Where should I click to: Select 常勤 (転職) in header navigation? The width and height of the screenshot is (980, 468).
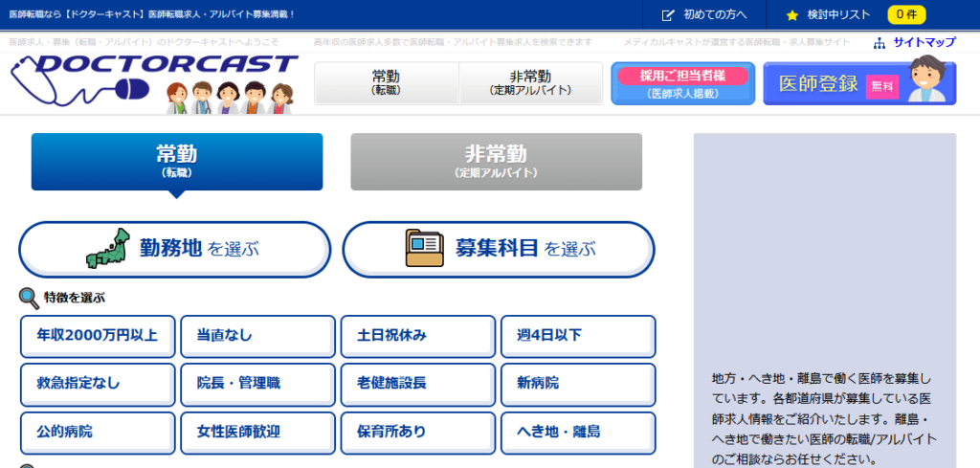click(387, 83)
